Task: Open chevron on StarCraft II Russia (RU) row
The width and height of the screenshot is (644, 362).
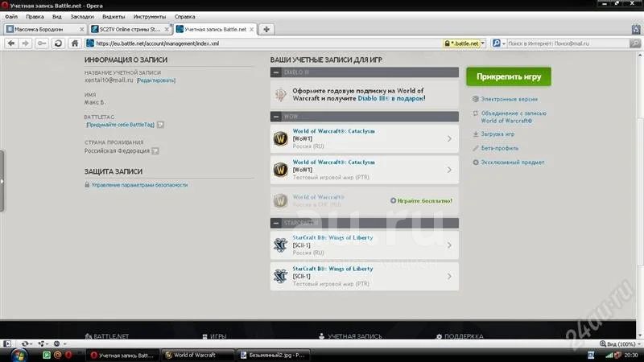Action: [x=449, y=245]
